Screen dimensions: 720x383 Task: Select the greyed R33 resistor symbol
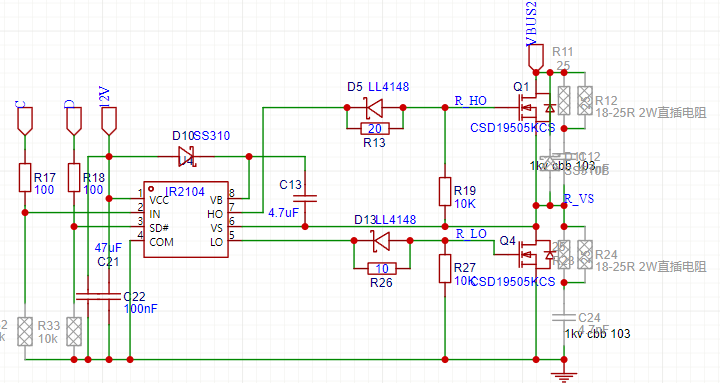tap(74, 331)
